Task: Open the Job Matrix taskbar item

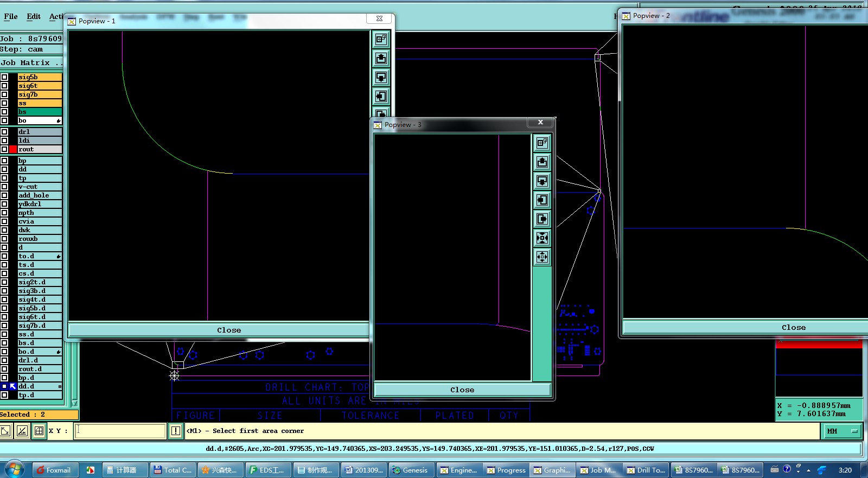Action: [598, 470]
